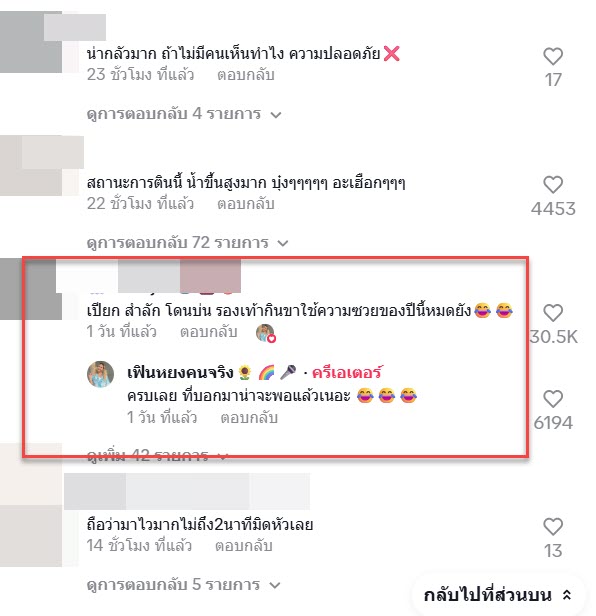Reply to the creator's comment
Screen dimensions: 596x616
(249, 418)
